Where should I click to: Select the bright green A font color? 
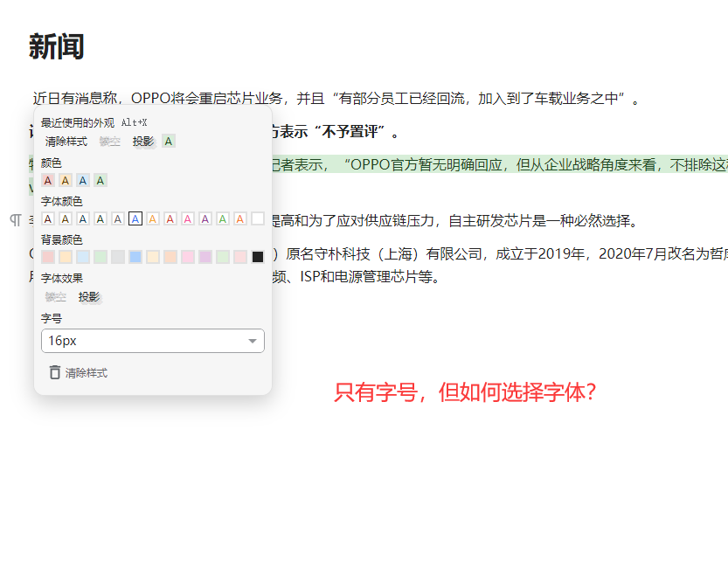coord(223,218)
